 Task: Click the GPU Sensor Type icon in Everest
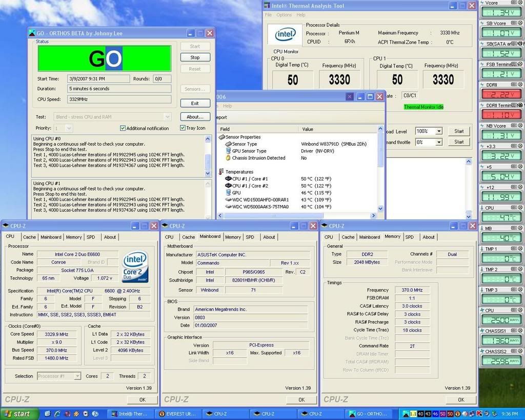228,151
